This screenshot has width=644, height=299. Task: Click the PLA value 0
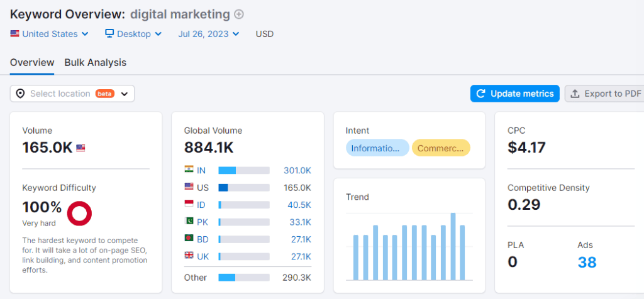pos(512,262)
